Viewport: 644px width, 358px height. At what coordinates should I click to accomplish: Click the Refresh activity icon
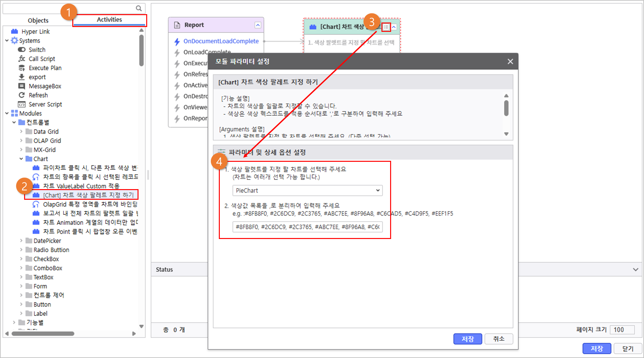click(x=22, y=95)
